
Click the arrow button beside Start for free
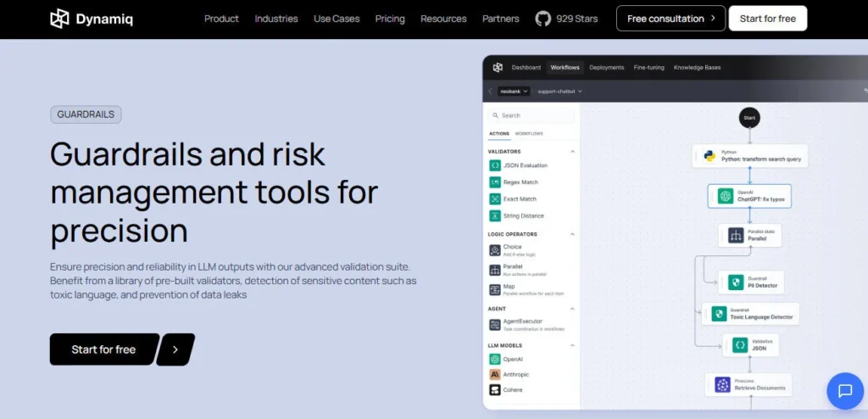pos(175,349)
